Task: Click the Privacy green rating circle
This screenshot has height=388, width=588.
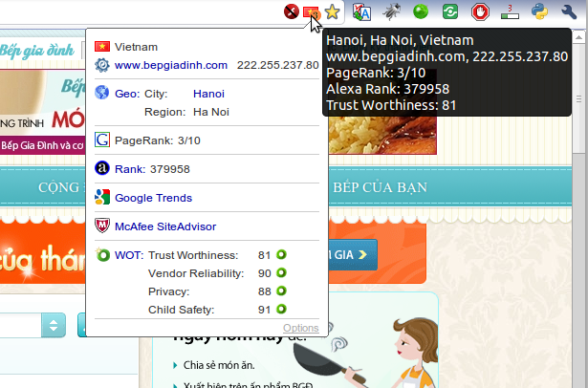Action: 281,291
